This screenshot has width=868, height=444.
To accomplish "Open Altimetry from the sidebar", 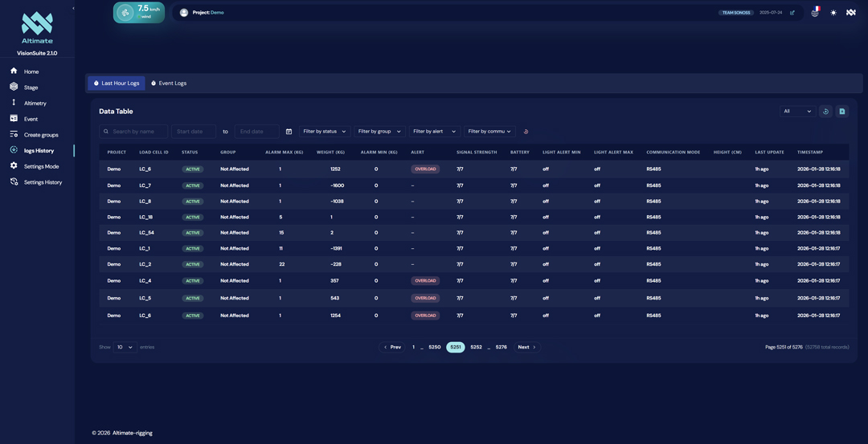I will pyautogui.click(x=35, y=104).
